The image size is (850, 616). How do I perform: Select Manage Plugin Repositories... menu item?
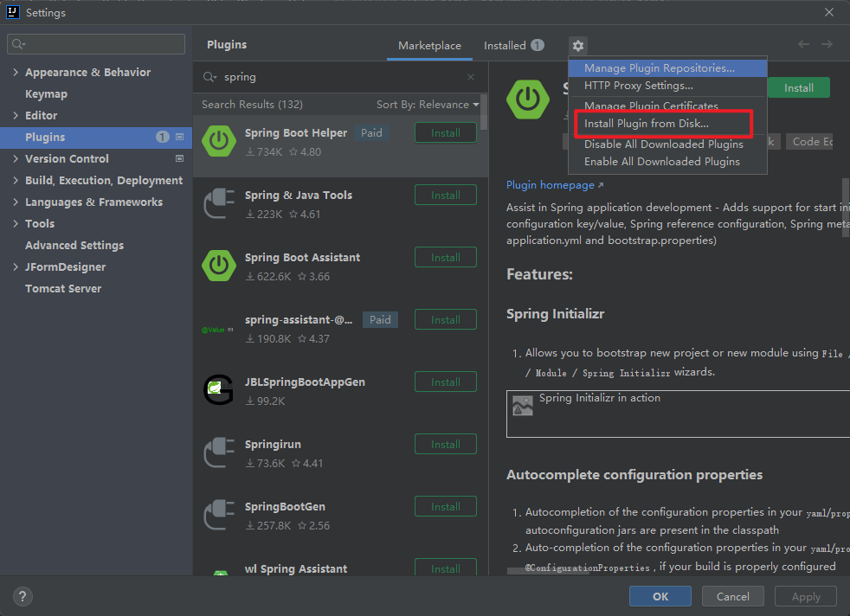click(x=667, y=68)
